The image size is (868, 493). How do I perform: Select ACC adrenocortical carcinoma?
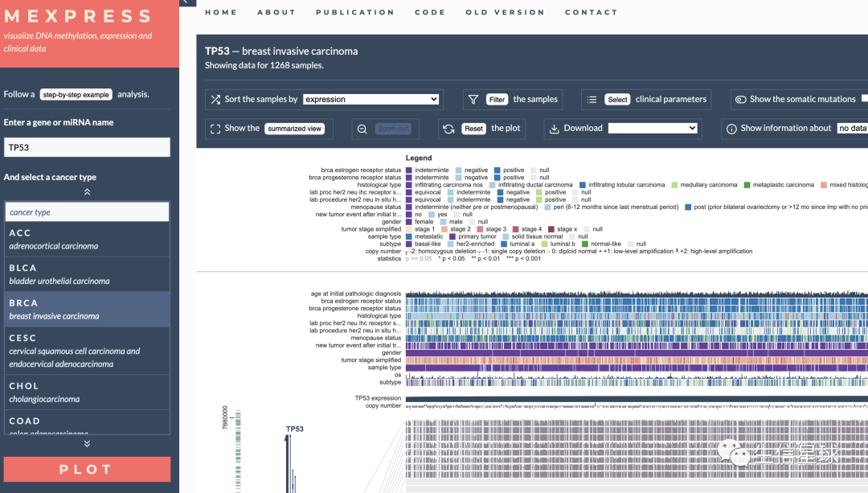point(87,240)
